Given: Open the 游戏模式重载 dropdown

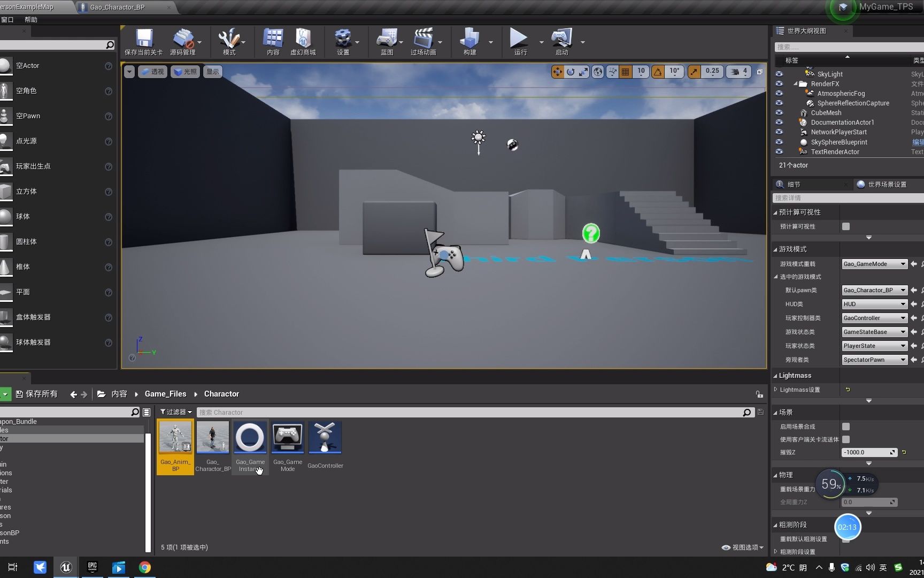Looking at the screenshot, I should (874, 263).
